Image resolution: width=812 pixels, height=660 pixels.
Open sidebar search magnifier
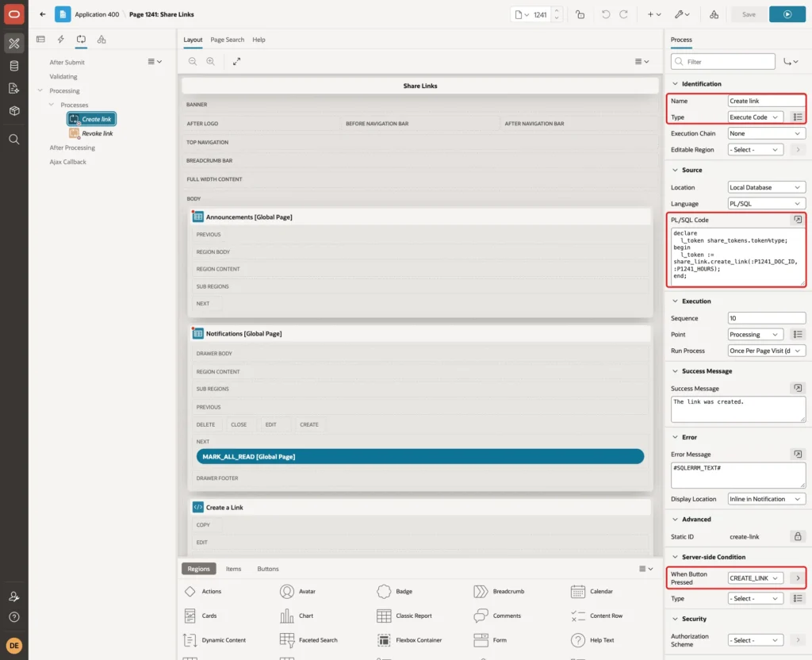click(x=14, y=140)
